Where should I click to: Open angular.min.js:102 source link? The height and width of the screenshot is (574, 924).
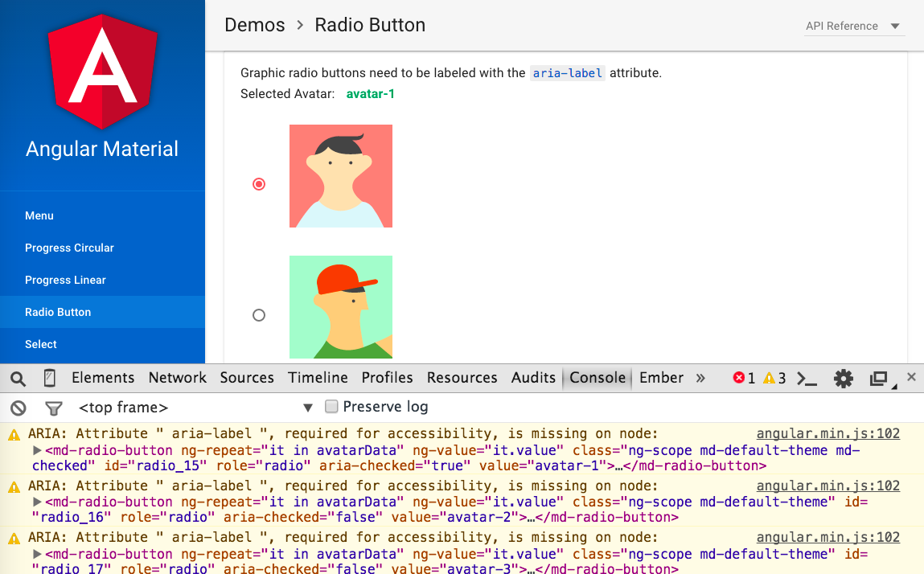(827, 433)
